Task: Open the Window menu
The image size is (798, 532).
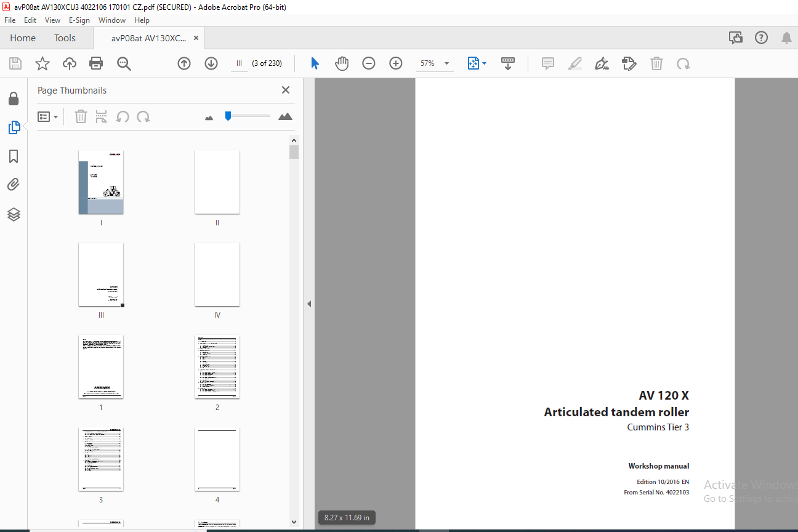Action: pyautogui.click(x=112, y=20)
